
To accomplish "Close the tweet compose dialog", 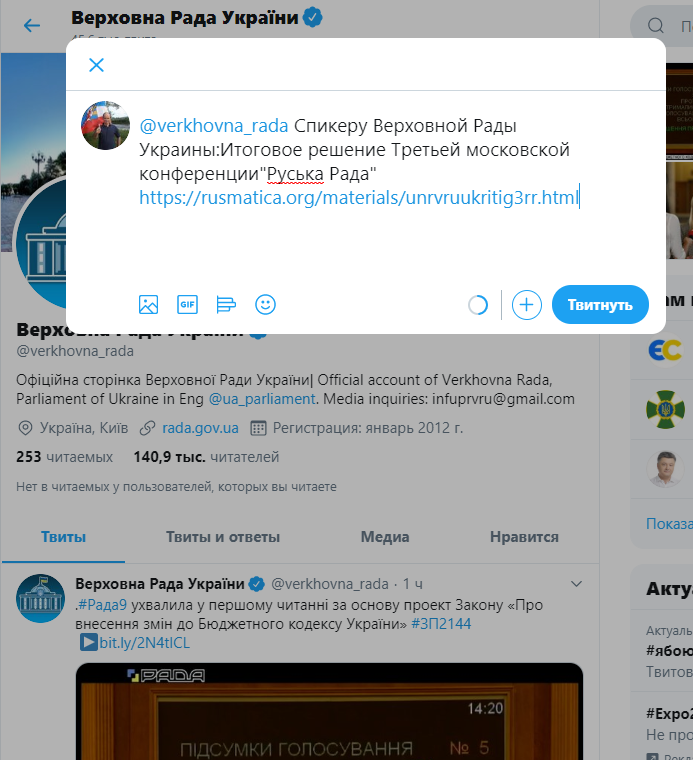I will click(96, 65).
